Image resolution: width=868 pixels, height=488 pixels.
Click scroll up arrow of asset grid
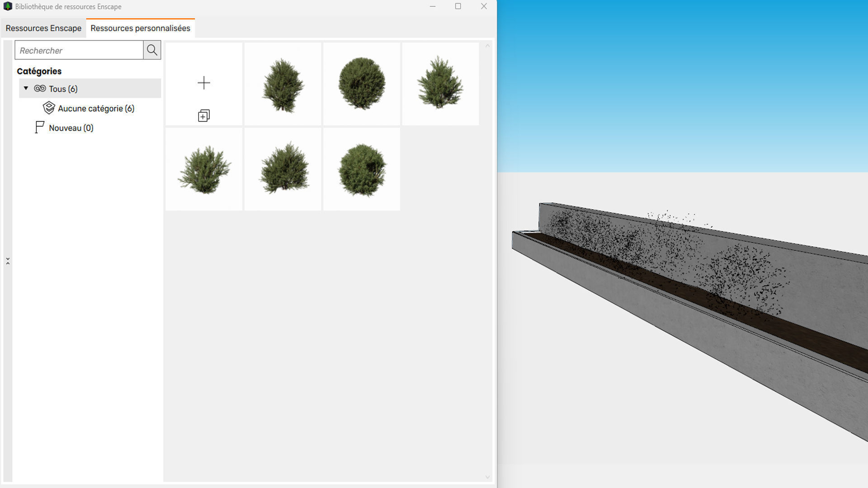pyautogui.click(x=487, y=46)
